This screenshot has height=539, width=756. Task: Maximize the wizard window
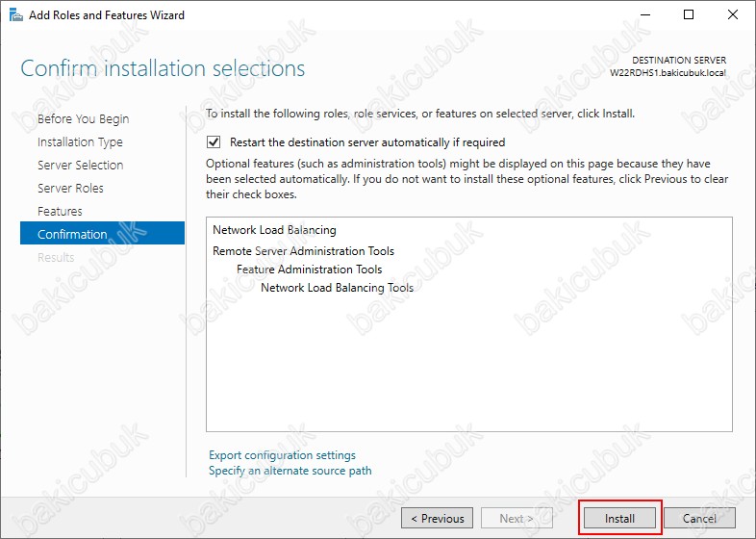coord(689,15)
